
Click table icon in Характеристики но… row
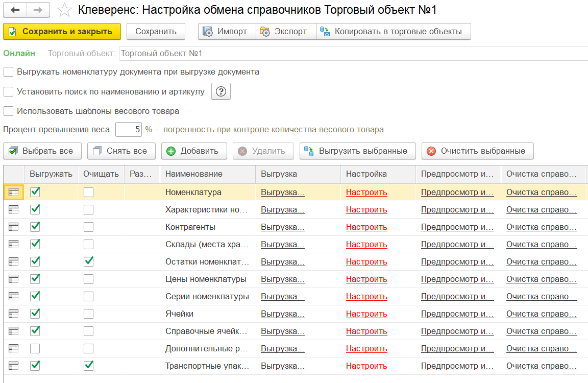(x=13, y=209)
